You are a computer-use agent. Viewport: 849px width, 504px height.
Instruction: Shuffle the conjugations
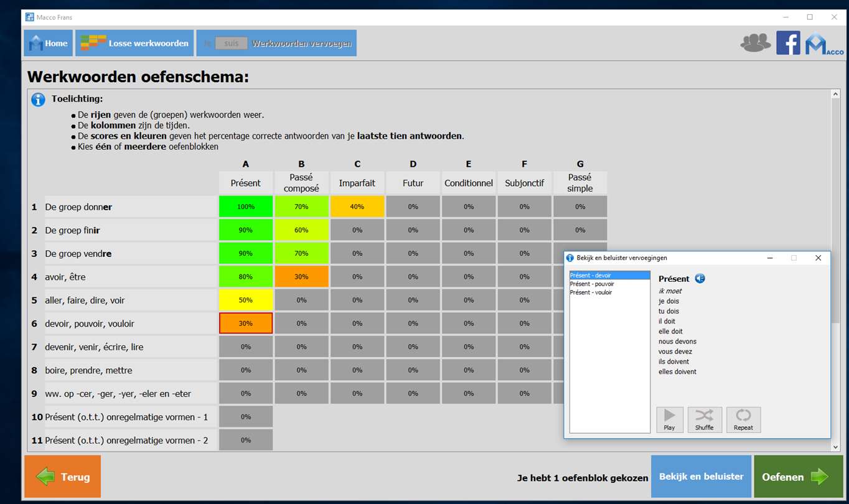coord(705,420)
